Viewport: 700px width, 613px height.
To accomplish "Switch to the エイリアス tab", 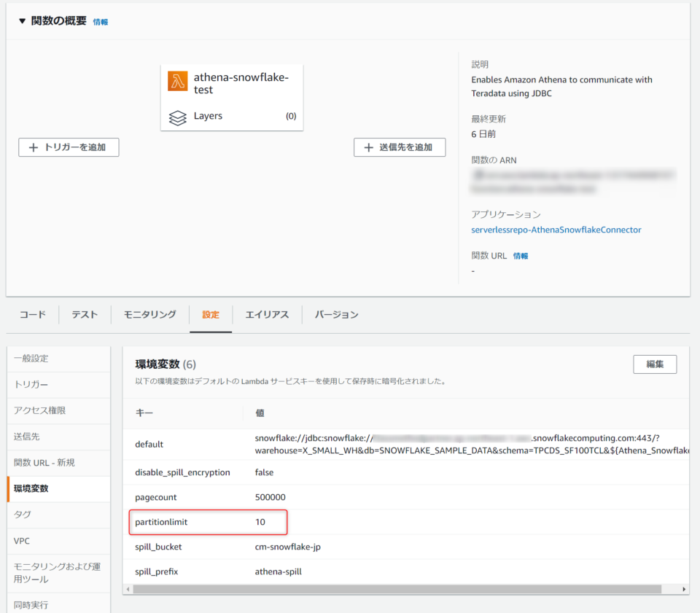I will tap(267, 315).
